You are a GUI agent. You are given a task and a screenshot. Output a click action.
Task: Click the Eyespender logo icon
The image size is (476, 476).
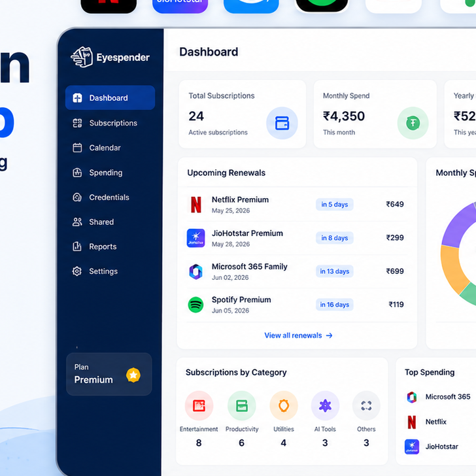(x=82, y=57)
